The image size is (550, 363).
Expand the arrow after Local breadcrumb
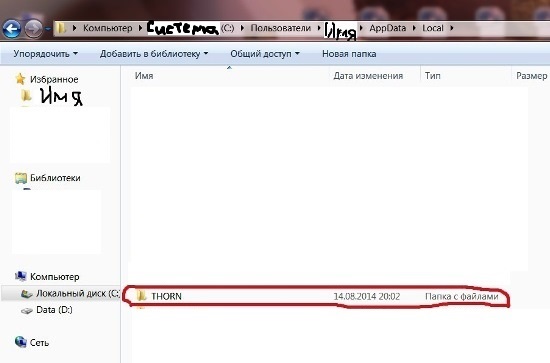[452, 28]
